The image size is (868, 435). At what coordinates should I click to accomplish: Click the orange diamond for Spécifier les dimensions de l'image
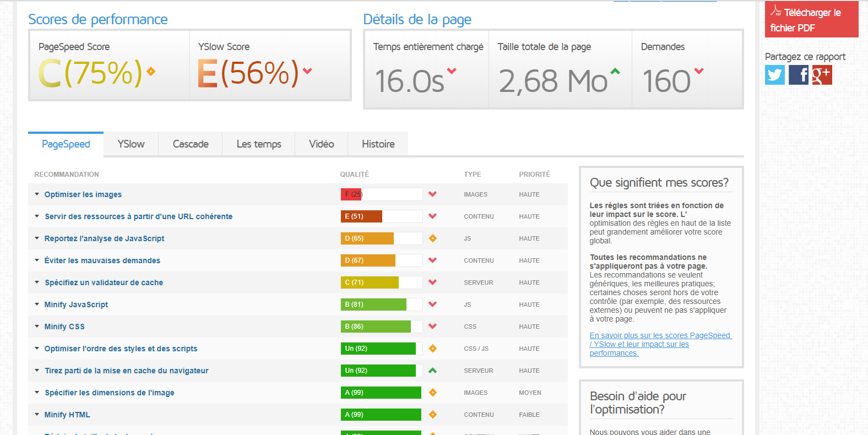click(432, 393)
